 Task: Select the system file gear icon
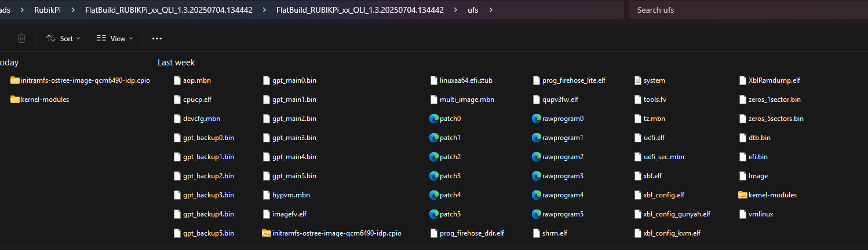tap(638, 80)
